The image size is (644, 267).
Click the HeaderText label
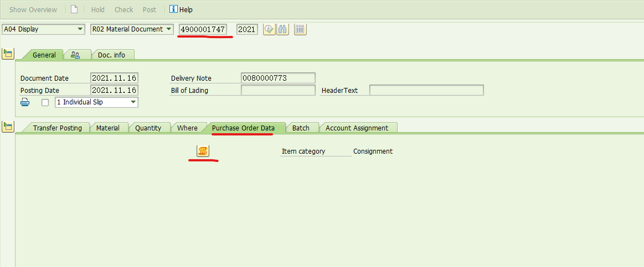click(x=339, y=91)
